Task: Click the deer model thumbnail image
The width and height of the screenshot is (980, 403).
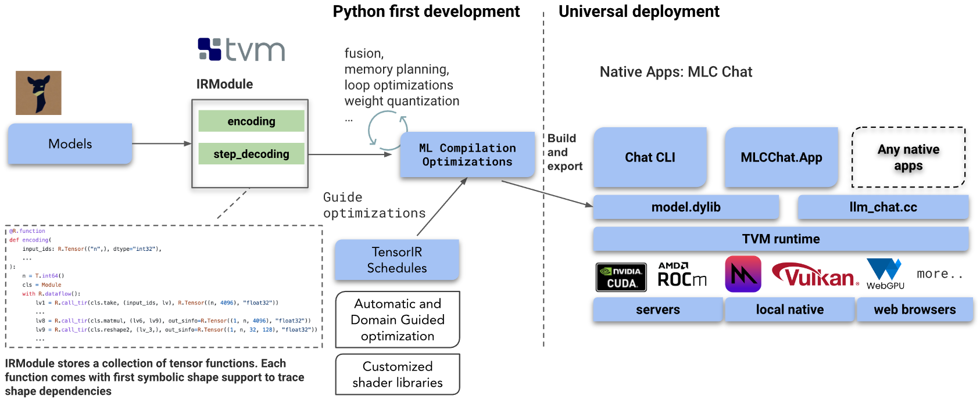Action: [x=38, y=93]
